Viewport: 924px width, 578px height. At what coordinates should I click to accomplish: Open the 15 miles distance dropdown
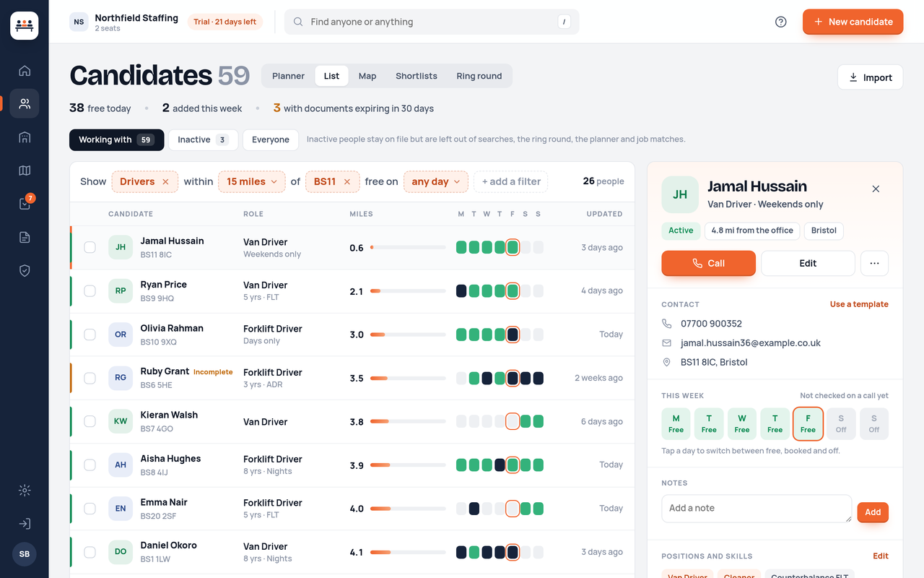click(x=252, y=182)
